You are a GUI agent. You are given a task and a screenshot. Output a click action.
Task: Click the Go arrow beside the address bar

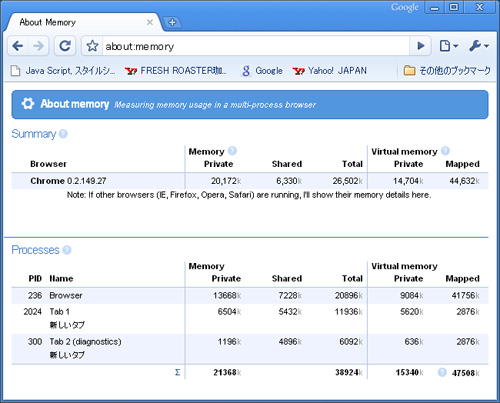[421, 46]
